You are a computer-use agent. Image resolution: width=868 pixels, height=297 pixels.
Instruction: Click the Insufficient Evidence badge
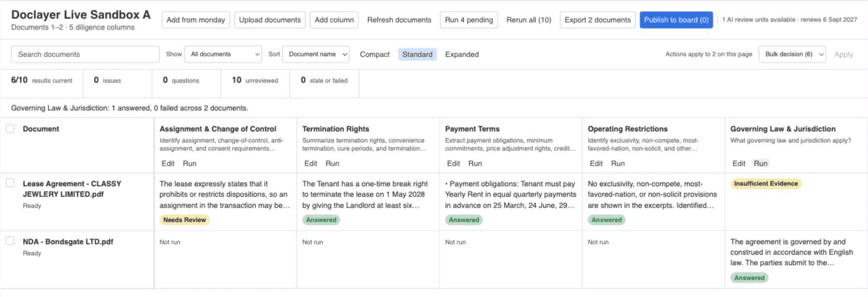click(x=766, y=184)
